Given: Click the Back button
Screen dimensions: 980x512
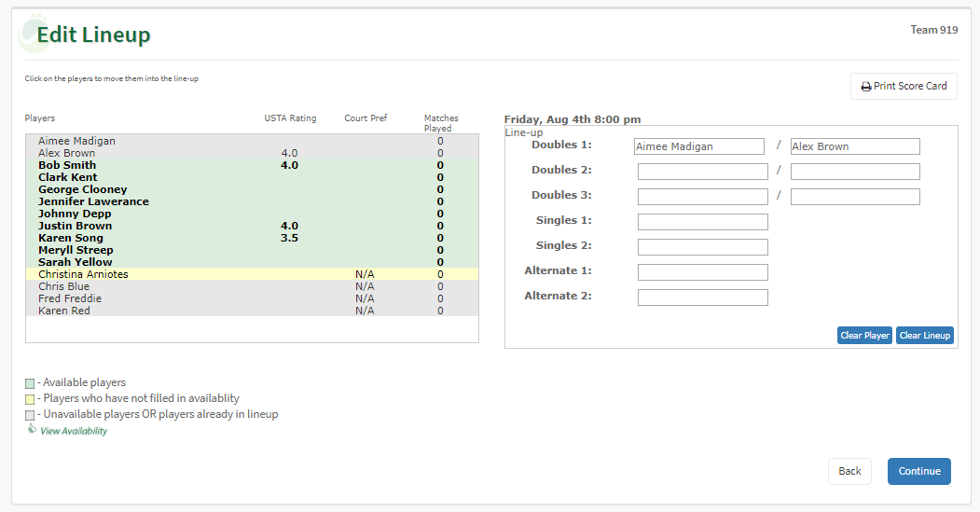Looking at the screenshot, I should [x=849, y=471].
